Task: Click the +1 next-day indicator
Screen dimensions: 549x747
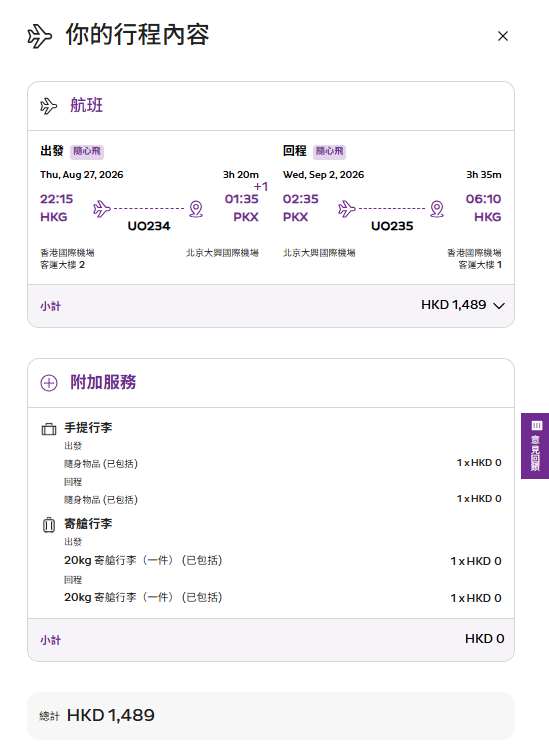Action: click(261, 186)
